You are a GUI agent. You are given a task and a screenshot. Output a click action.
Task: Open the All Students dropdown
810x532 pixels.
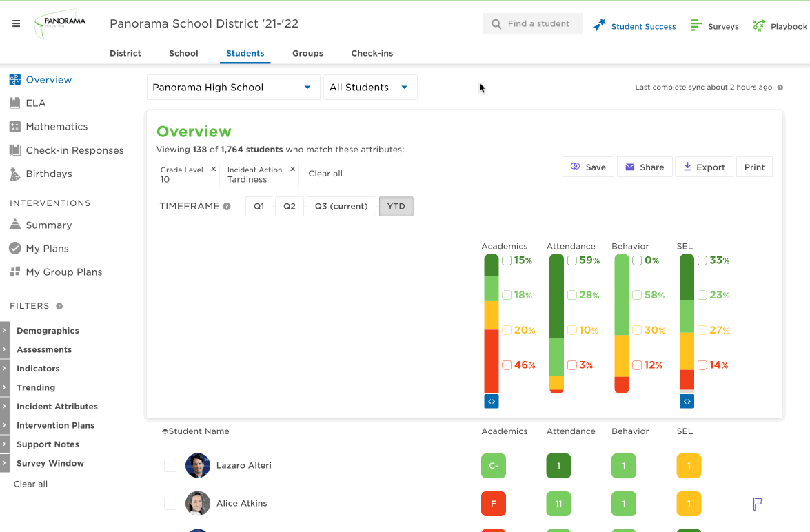click(x=370, y=88)
